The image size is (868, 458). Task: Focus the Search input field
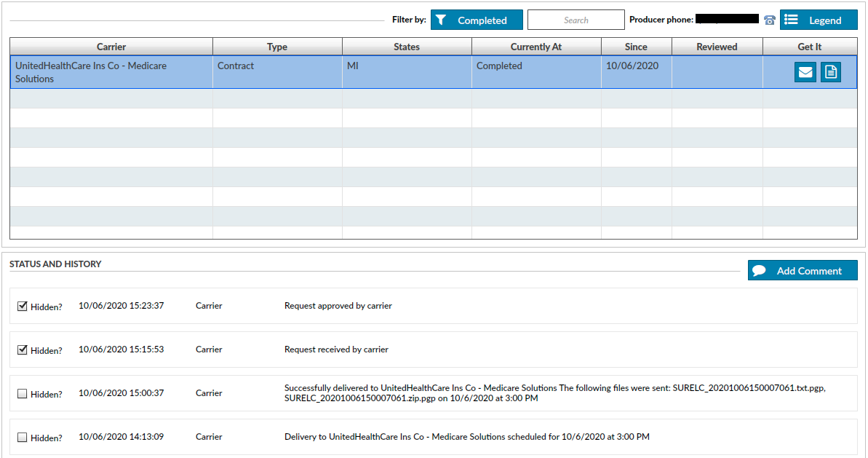point(576,20)
